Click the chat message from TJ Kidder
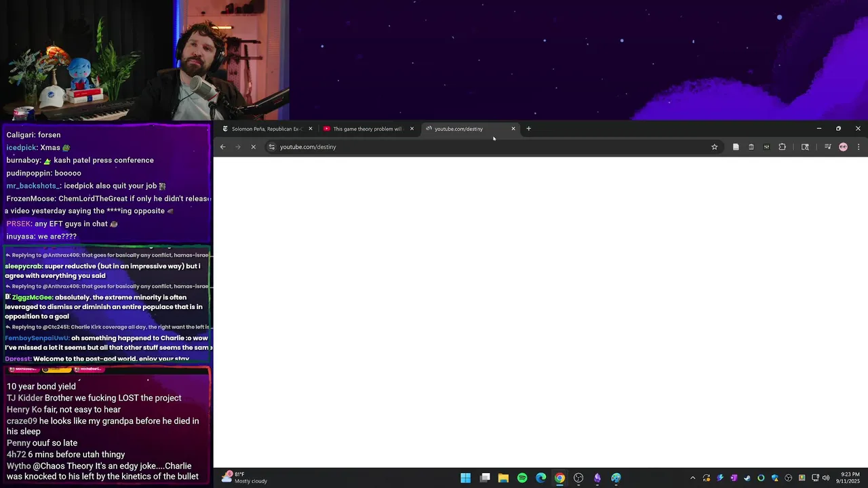 94,398
